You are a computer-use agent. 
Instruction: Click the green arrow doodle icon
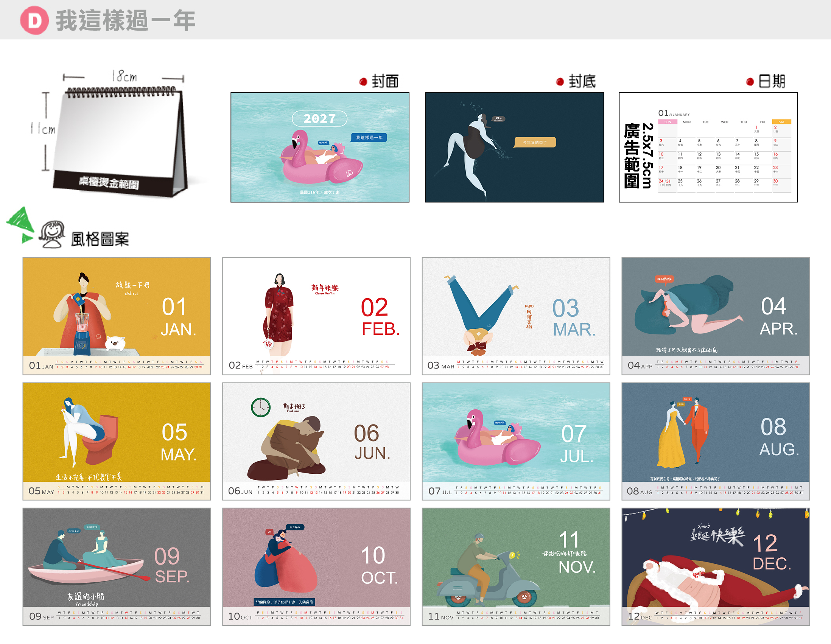[20, 224]
